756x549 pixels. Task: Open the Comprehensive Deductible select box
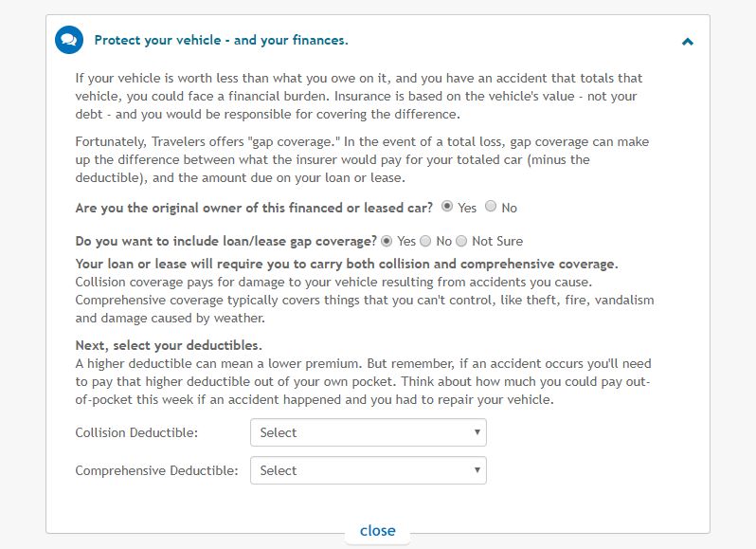(x=369, y=471)
